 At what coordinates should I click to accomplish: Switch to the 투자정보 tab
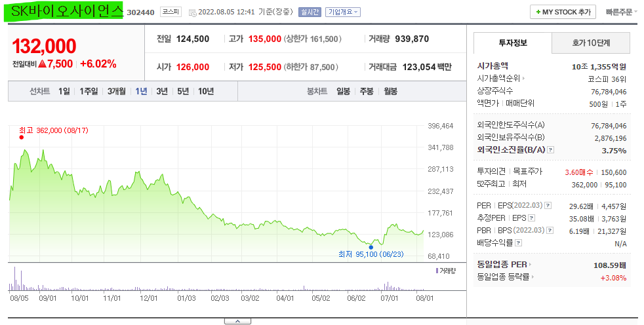point(513,43)
